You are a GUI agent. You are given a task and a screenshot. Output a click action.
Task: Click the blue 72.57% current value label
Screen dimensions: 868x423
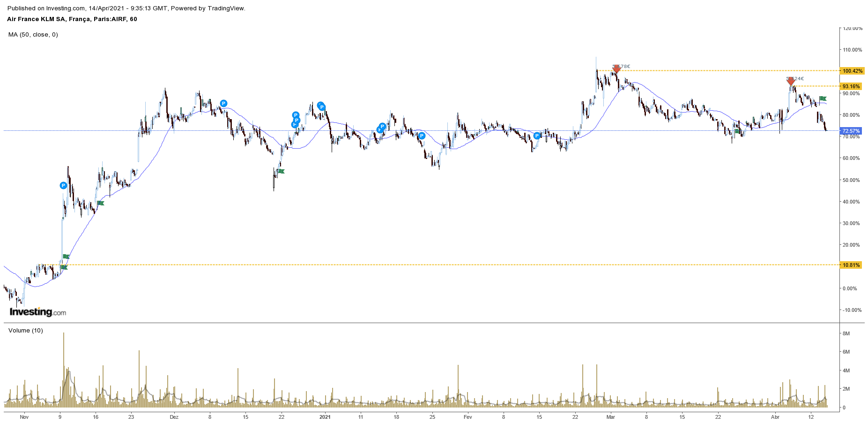tap(851, 131)
